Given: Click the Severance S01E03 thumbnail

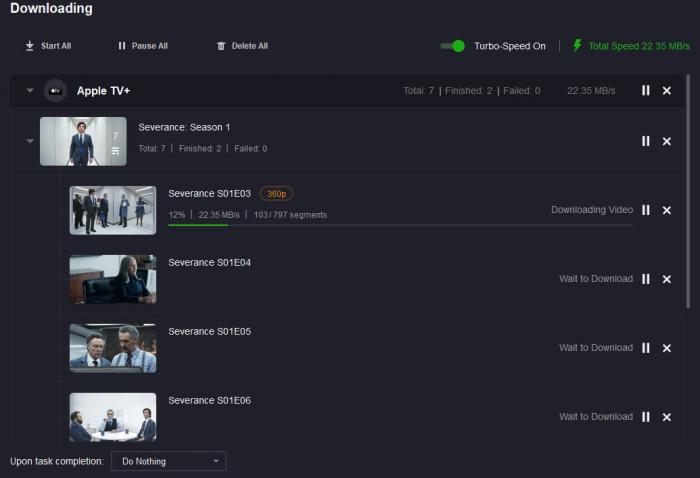Looking at the screenshot, I should 113,210.
